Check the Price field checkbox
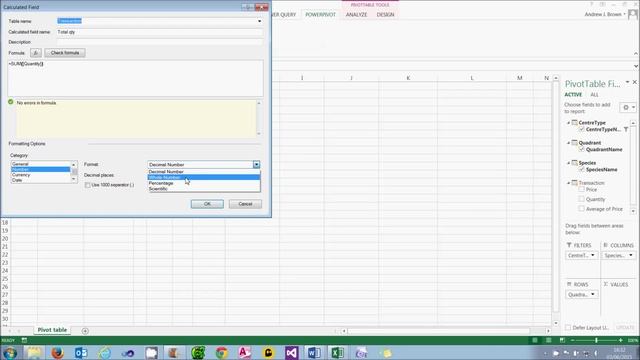 582,189
